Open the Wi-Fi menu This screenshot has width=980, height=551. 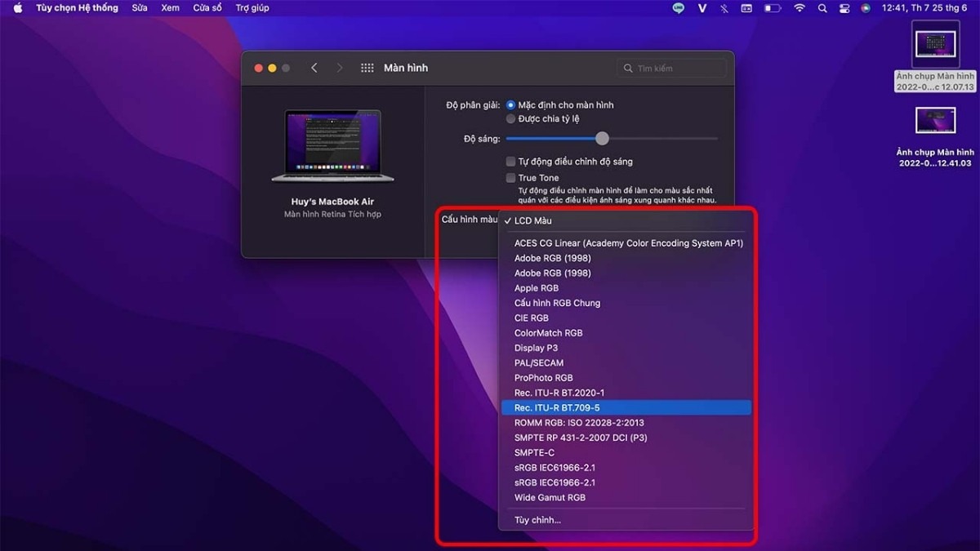[x=800, y=8]
